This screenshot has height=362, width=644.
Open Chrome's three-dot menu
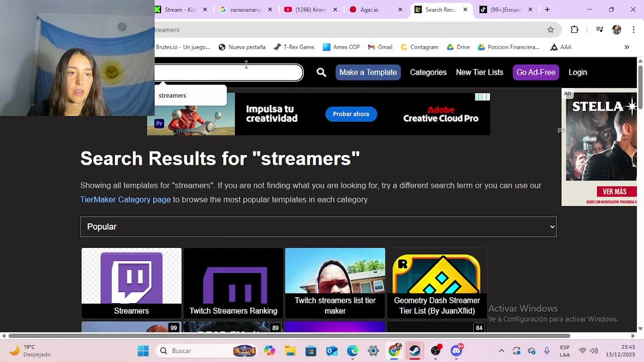(633, 30)
